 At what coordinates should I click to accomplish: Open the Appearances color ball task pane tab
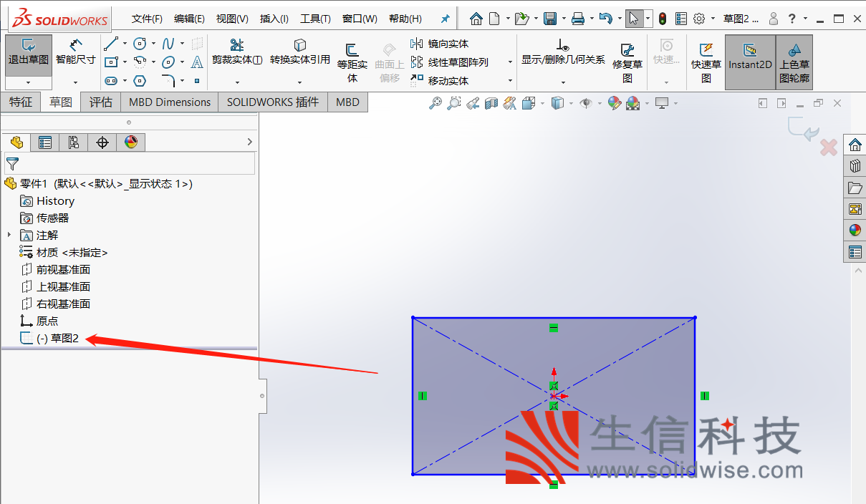click(855, 230)
